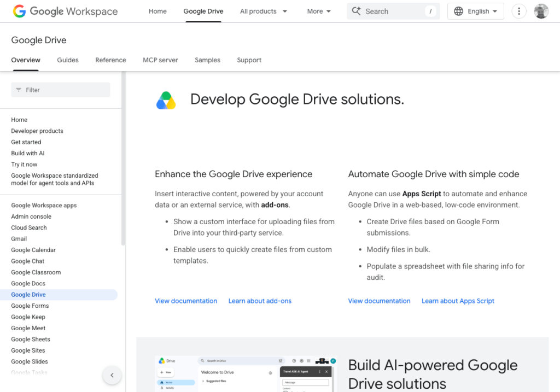Click the filter lines icon
This screenshot has width=560, height=392.
pyautogui.click(x=19, y=90)
